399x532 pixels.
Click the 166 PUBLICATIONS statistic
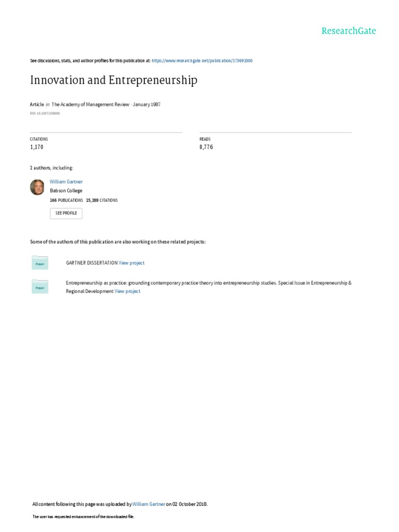tap(66, 200)
